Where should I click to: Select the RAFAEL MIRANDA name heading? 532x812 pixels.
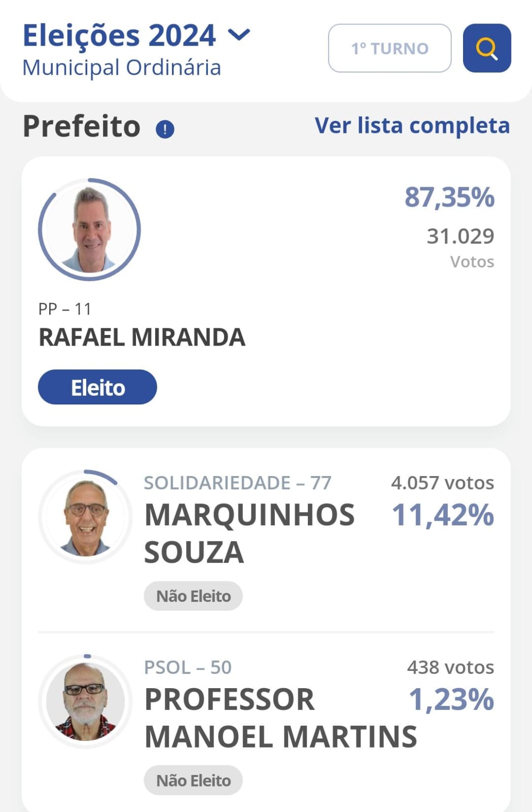[142, 337]
